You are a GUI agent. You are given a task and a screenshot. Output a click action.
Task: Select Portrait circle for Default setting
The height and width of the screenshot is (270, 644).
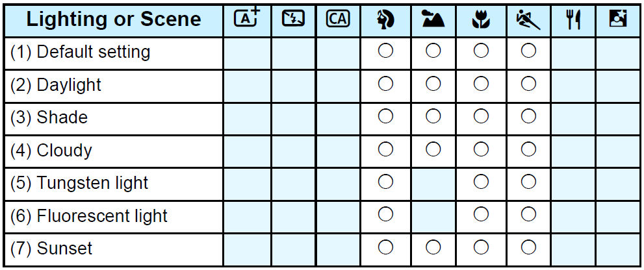[x=385, y=51]
